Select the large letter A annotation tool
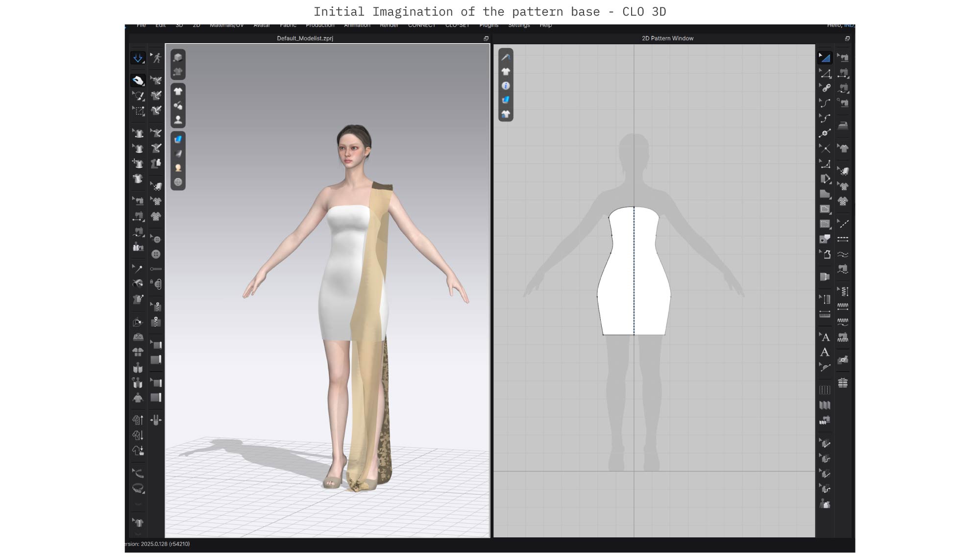Screen dimensions: 980x557 pyautogui.click(x=825, y=353)
